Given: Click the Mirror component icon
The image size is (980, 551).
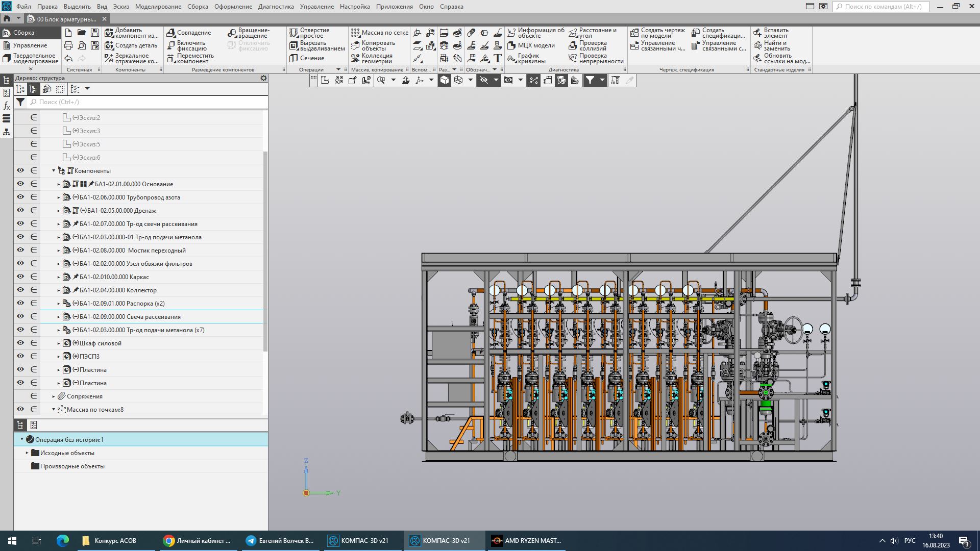Looking at the screenshot, I should click(x=109, y=58).
